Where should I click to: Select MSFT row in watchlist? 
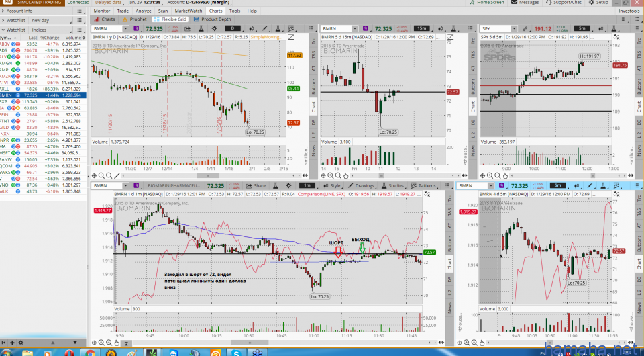click(x=43, y=153)
